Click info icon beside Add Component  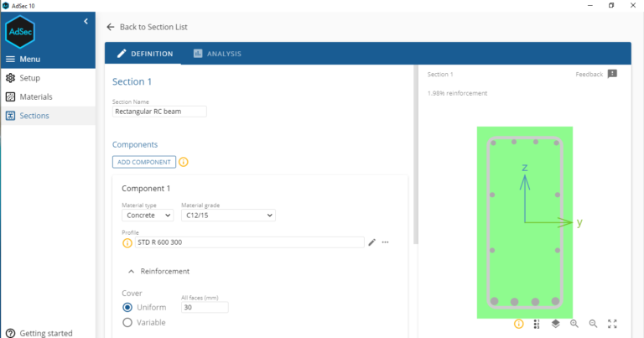pos(183,162)
